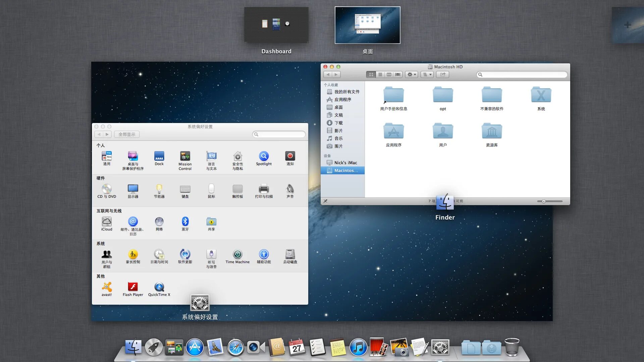This screenshot has width=644, height=362.
Task: Select Nick's iMac in Finder sidebar
Action: click(345, 163)
